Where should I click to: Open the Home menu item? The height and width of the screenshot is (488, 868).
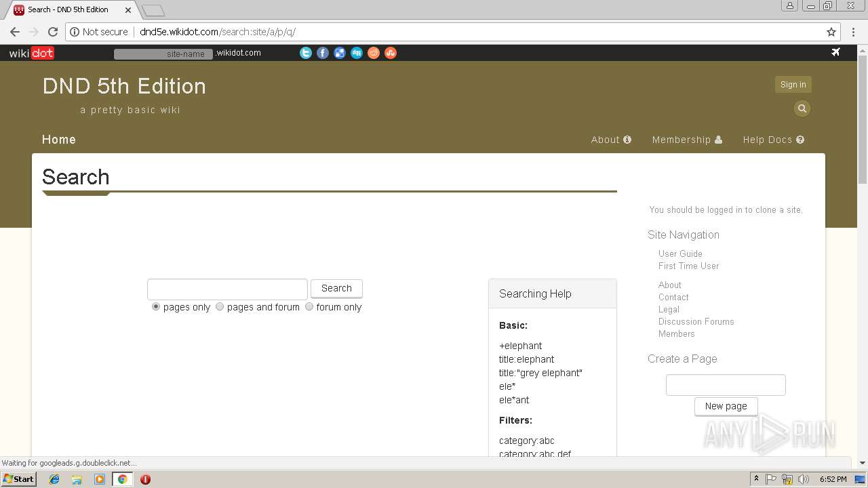pos(59,140)
